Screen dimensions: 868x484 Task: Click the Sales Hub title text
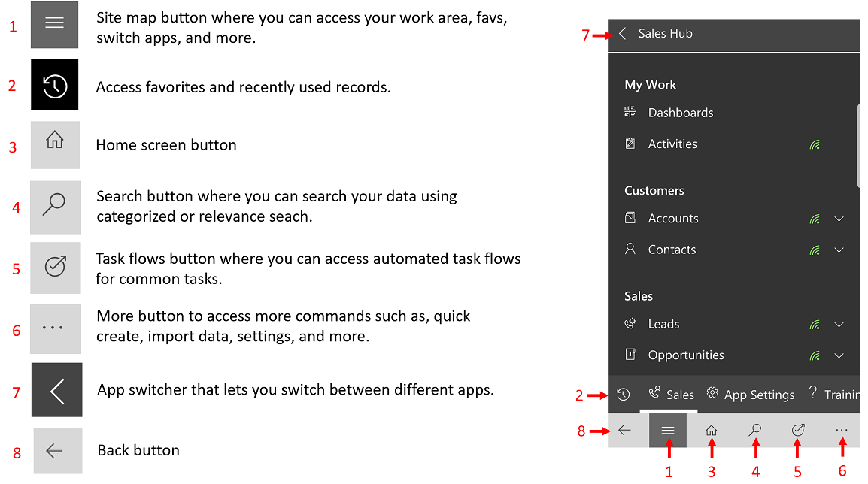[666, 33]
